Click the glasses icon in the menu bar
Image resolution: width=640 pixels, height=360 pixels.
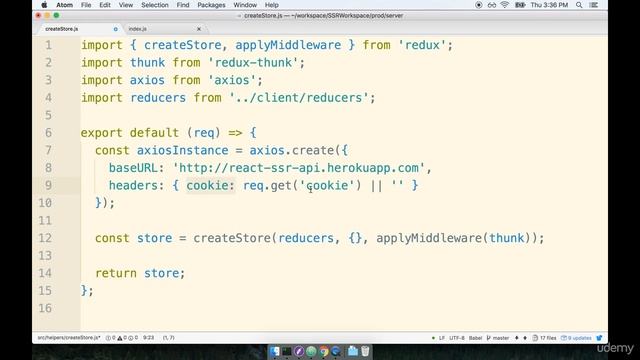492,5
